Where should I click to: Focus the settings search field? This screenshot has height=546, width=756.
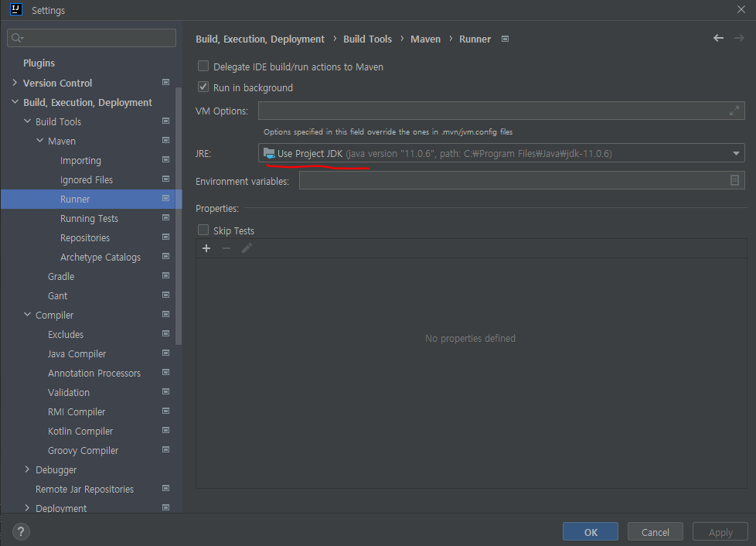coord(92,38)
